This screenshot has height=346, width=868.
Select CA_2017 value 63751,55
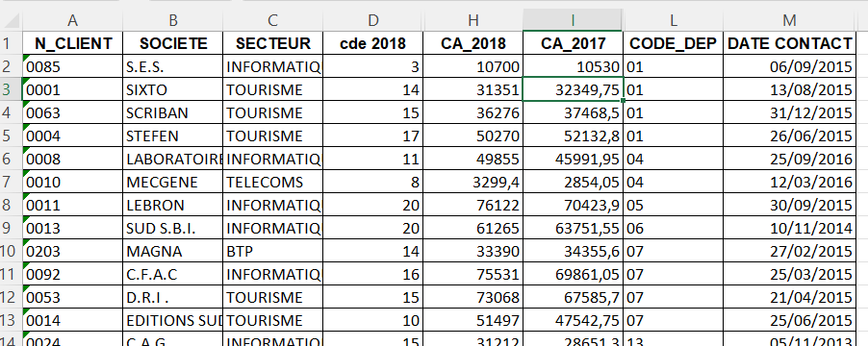click(x=573, y=229)
